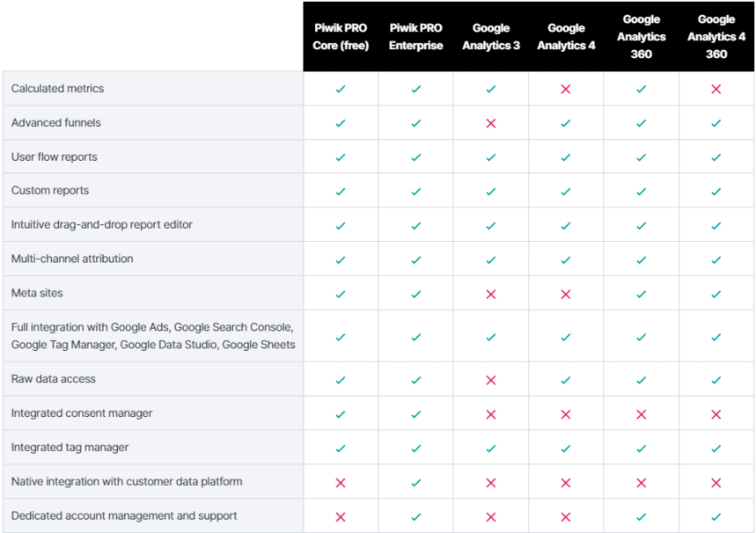
Task: Click Raw data access cross under Google Analytics 3
Action: click(491, 380)
